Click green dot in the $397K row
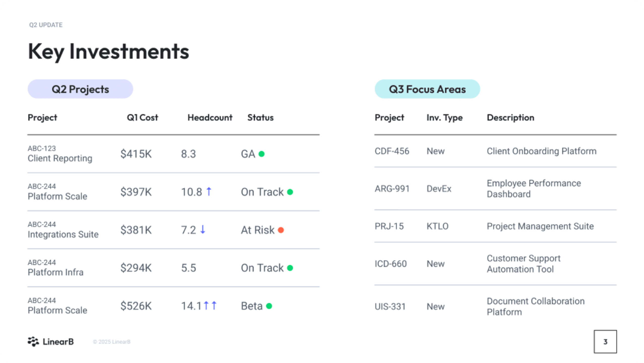Screen dimensions: 644x363 (290, 192)
